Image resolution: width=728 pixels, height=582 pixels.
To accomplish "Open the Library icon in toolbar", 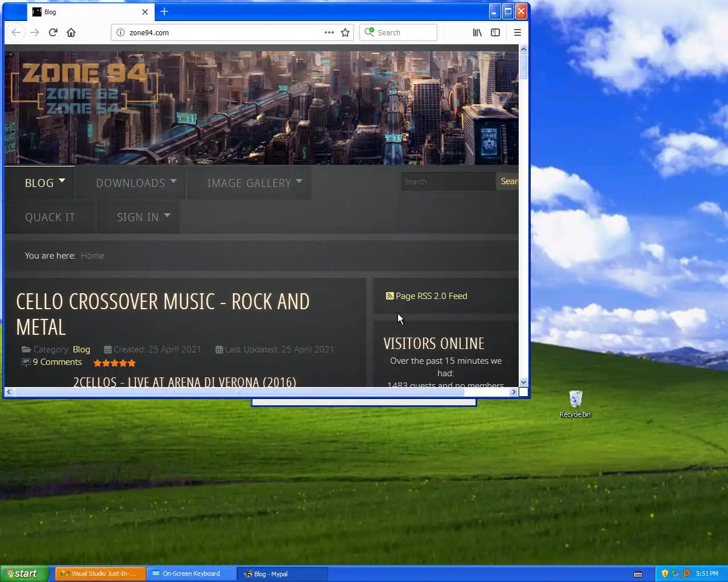I will 477,32.
